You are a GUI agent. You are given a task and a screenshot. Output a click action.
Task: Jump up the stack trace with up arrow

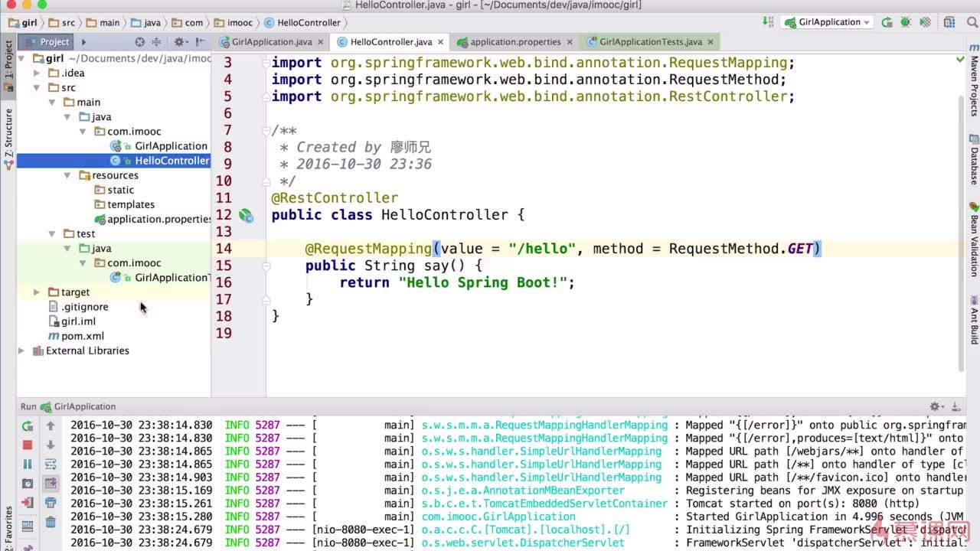[51, 426]
